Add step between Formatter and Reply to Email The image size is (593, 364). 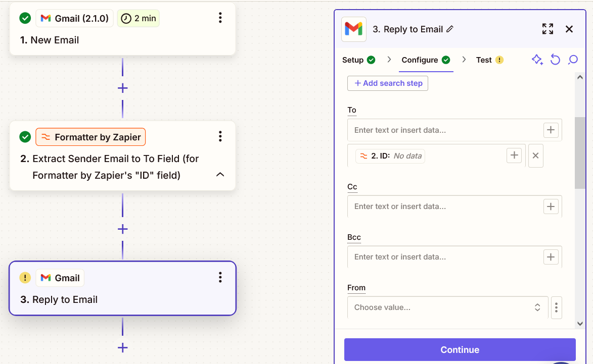click(x=122, y=229)
